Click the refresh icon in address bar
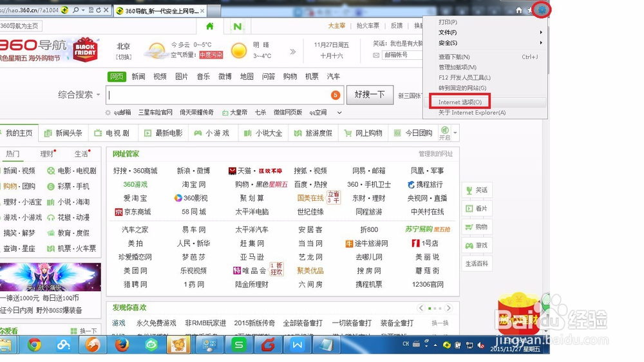Image resolution: width=644 pixels, height=362 pixels. click(99, 10)
